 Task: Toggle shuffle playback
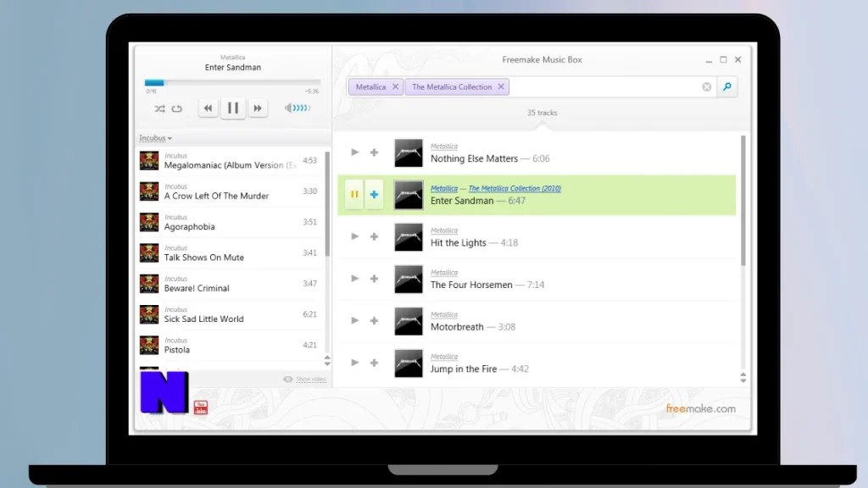pos(159,108)
